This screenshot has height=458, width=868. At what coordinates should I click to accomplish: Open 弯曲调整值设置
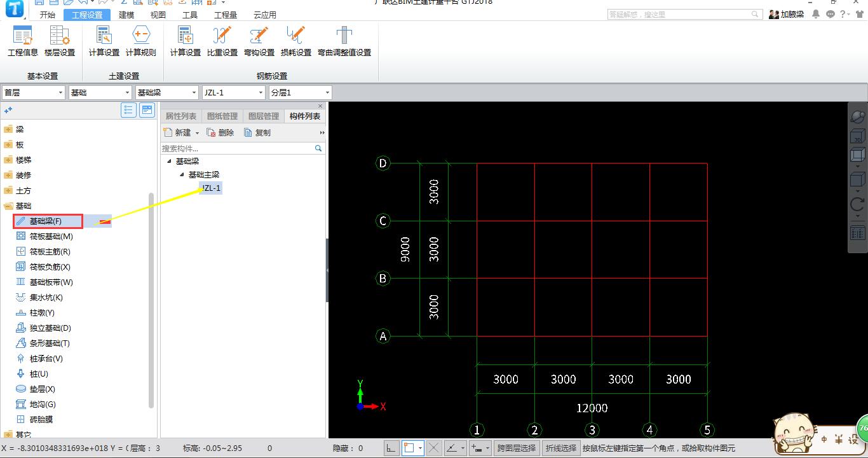pyautogui.click(x=344, y=41)
